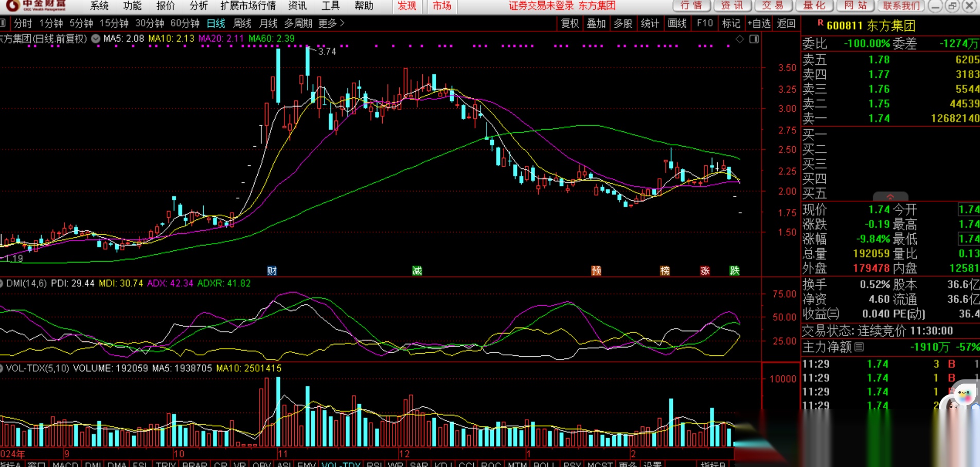
Task: Open the 主力净额 detail list icon
Action: click(859, 347)
